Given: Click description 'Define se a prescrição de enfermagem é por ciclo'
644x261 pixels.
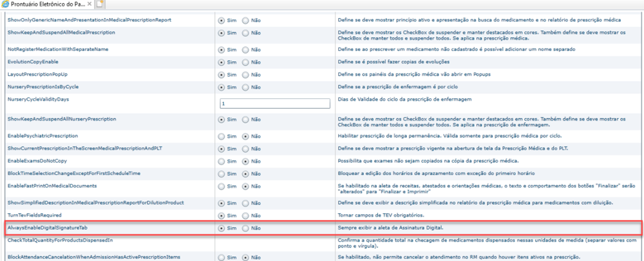Looking at the screenshot, I should coord(397,87).
